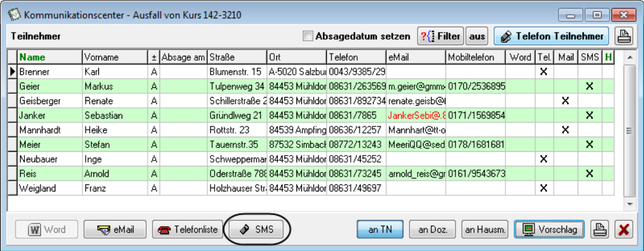Open the Filter button
This screenshot has height=251, width=644.
coord(440,36)
